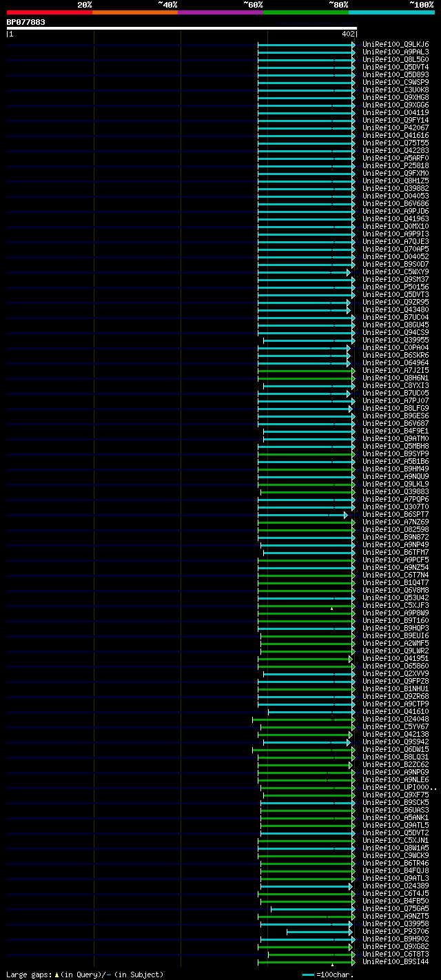Viewport: 441px width, 980px height.
Task: Select the UniRef100_P25818 label
Action: coord(396,165)
